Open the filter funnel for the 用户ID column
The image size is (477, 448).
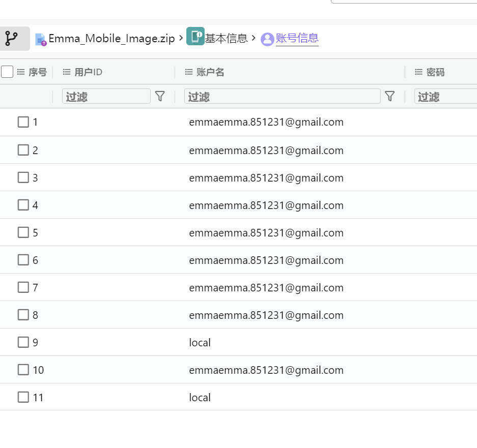160,96
